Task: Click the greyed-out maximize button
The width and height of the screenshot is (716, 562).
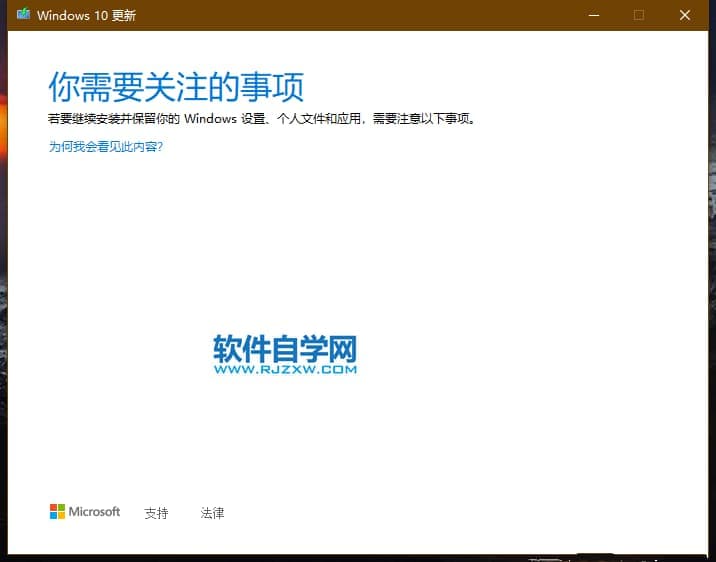Action: click(x=639, y=15)
